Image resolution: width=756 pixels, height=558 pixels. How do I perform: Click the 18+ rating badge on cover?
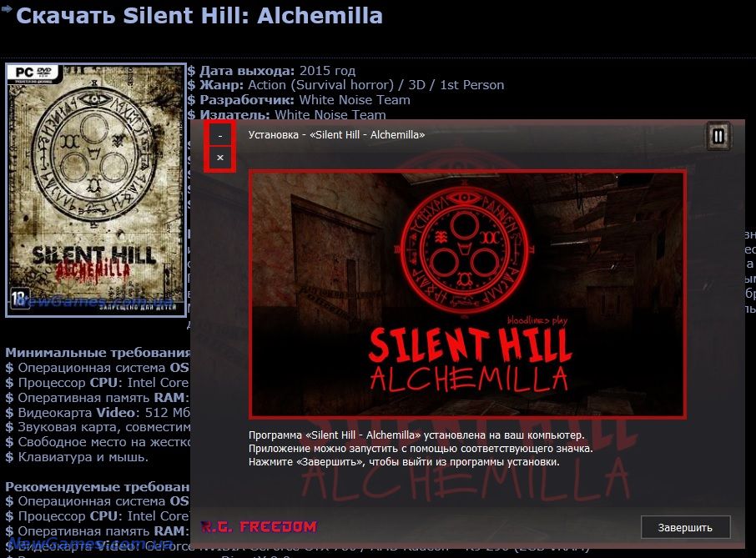tap(20, 299)
